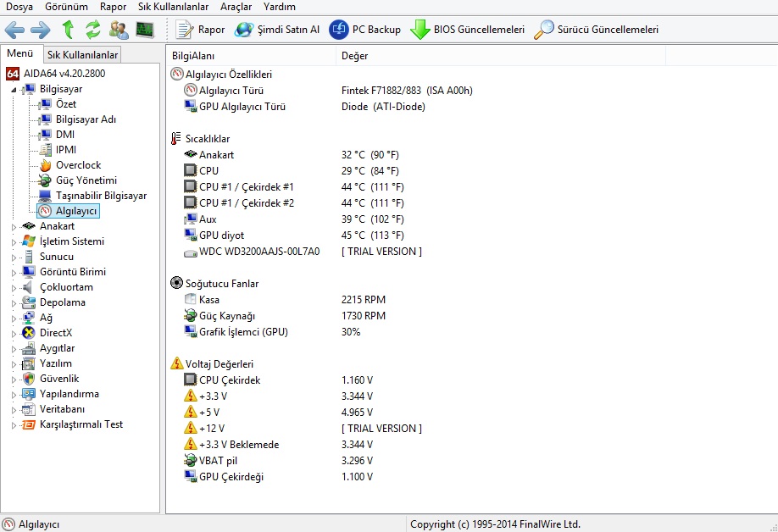Click Şimdi Satın Al toolbar button
The width and height of the screenshot is (778, 532).
277,30
